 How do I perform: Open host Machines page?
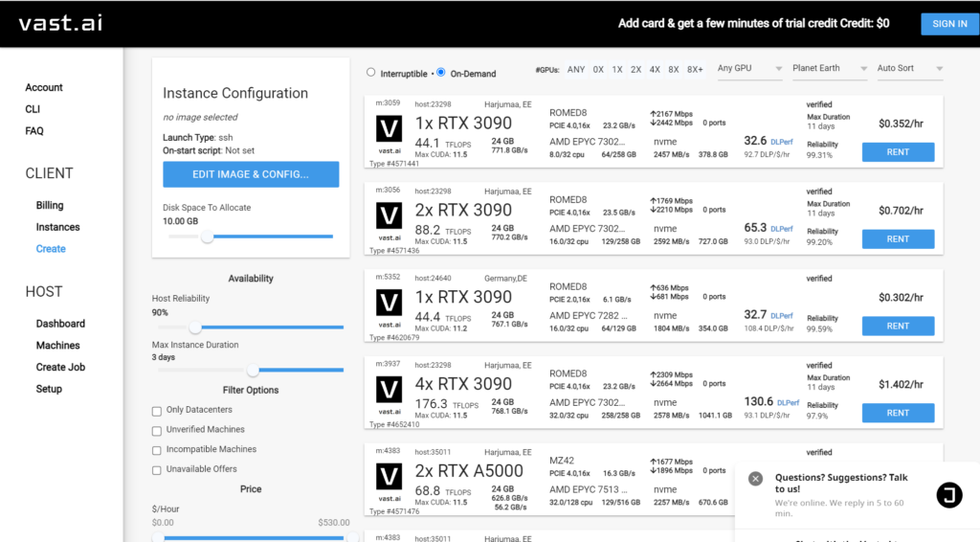[x=57, y=345]
